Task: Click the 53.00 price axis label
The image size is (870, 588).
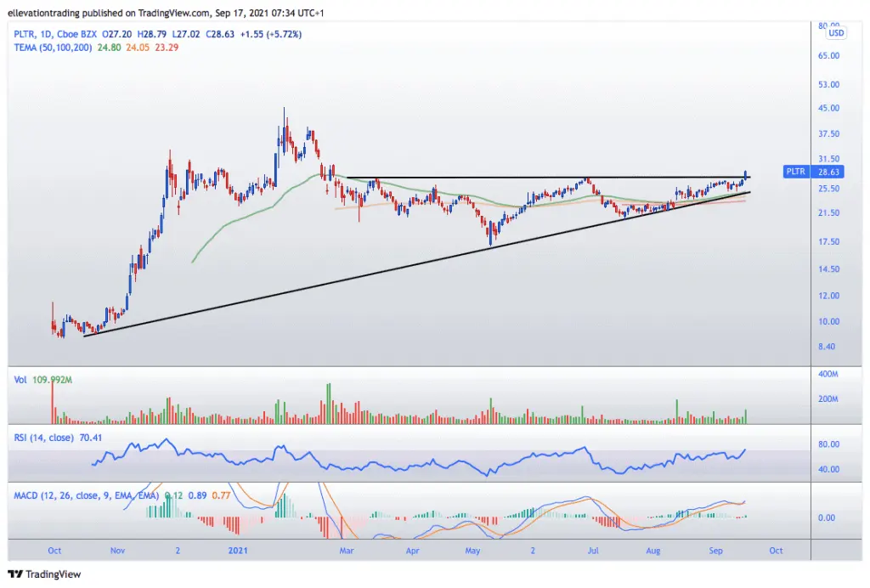Action: coord(828,84)
